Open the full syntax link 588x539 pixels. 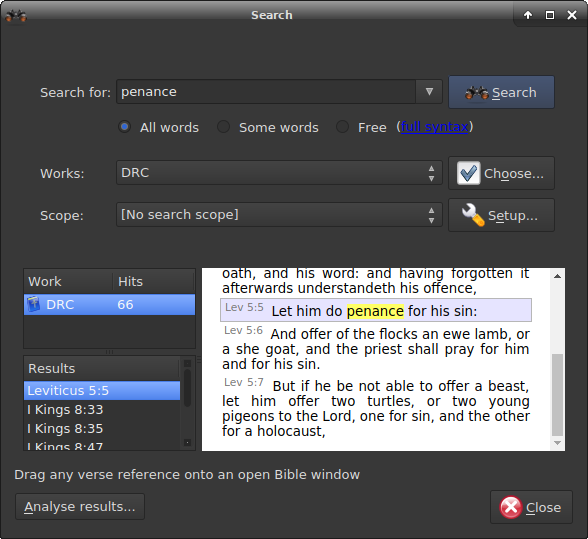coord(435,127)
